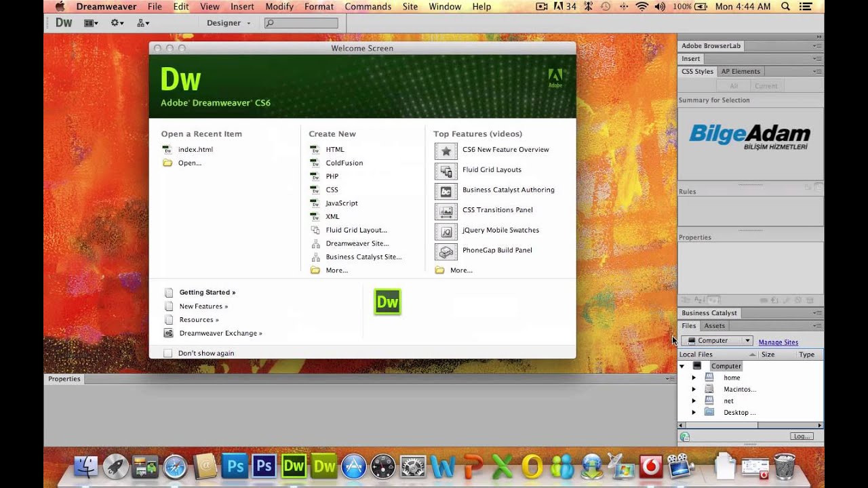This screenshot has width=868, height=488.
Task: Open the Files panel options menu
Action: point(818,327)
